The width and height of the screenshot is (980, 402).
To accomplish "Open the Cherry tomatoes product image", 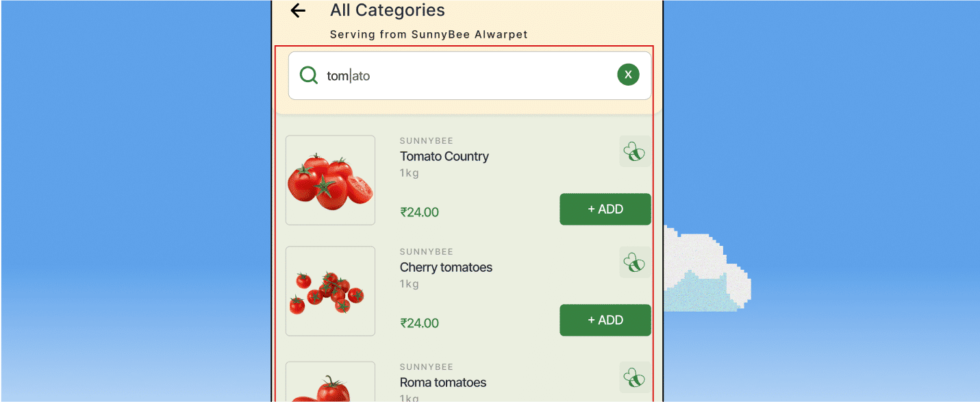I will (x=330, y=291).
